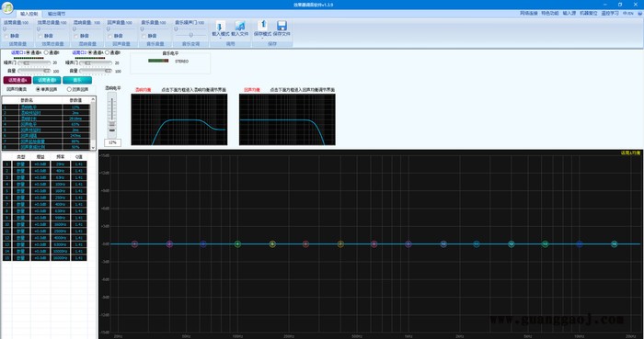Select EQ band 14 blue node on graph
Screen dimensions: 644x339
(579, 243)
